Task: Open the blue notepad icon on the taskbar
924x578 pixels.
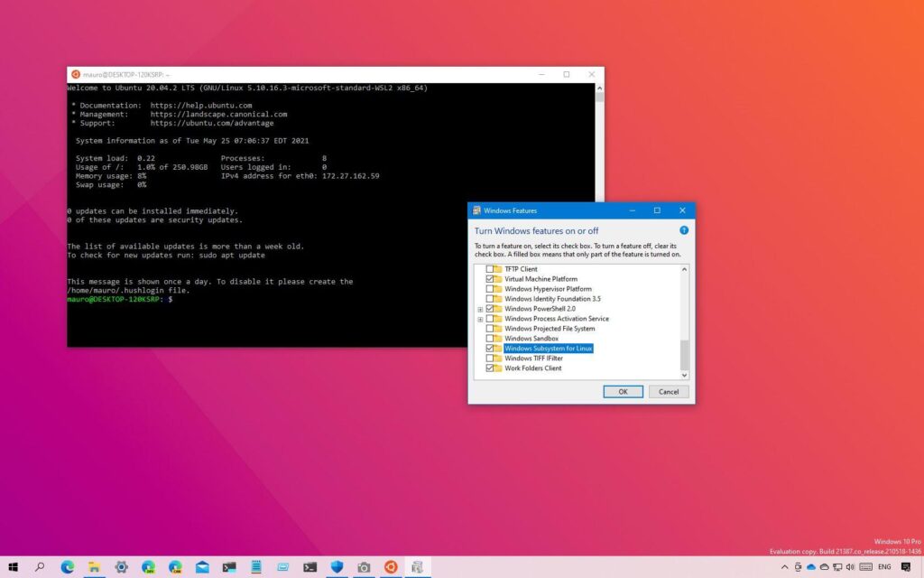Action: [256, 567]
